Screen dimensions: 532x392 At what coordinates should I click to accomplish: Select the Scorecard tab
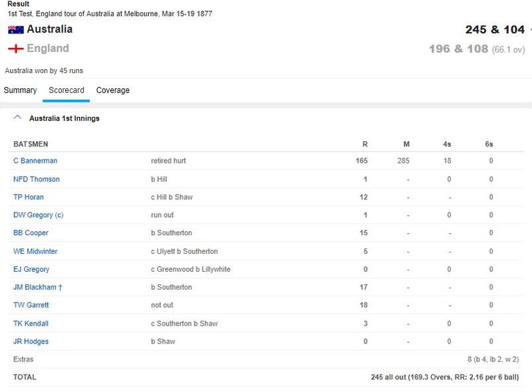(x=66, y=90)
